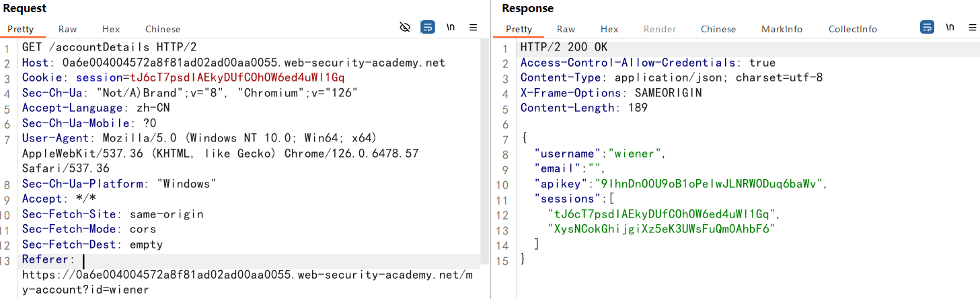Open the Request panel hamburger options menu

coord(474,28)
